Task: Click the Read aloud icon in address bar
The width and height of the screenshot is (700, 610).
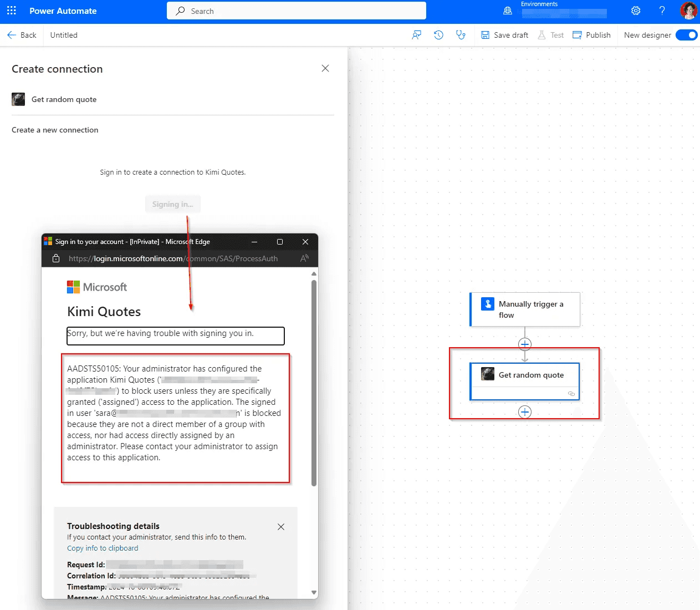Action: tap(304, 258)
